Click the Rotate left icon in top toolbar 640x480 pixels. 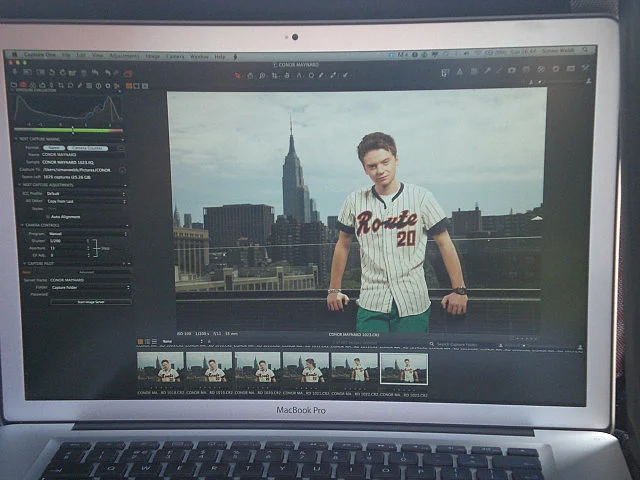click(x=52, y=73)
